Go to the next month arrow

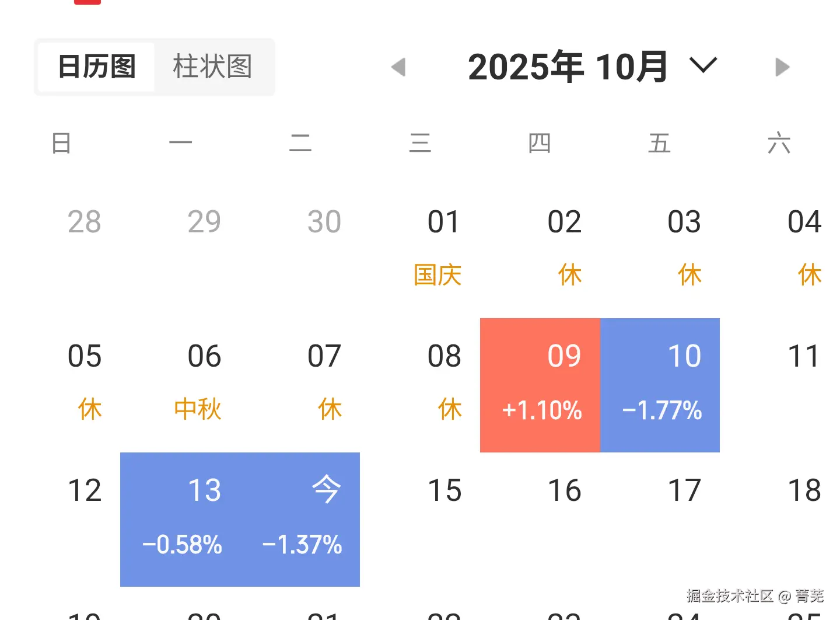tap(782, 67)
